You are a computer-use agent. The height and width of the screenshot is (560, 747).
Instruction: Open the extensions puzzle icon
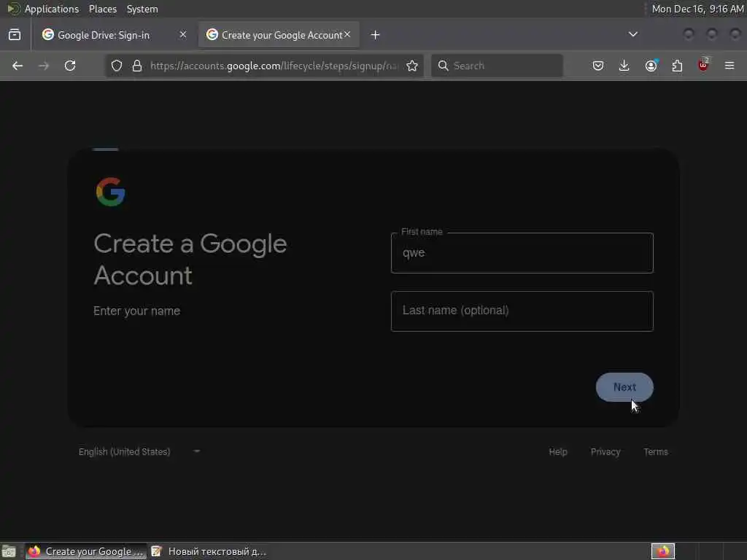677,66
